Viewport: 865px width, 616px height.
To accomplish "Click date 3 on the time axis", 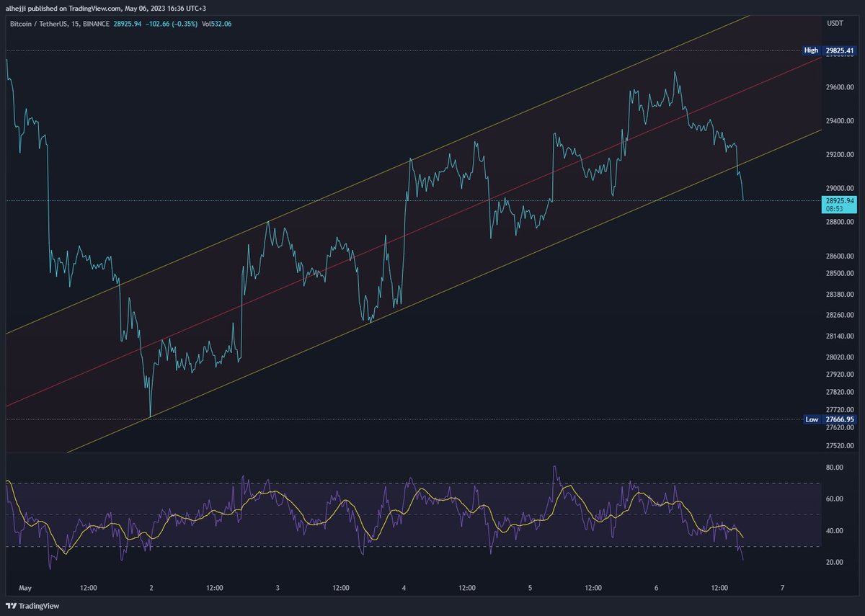I will [278, 588].
